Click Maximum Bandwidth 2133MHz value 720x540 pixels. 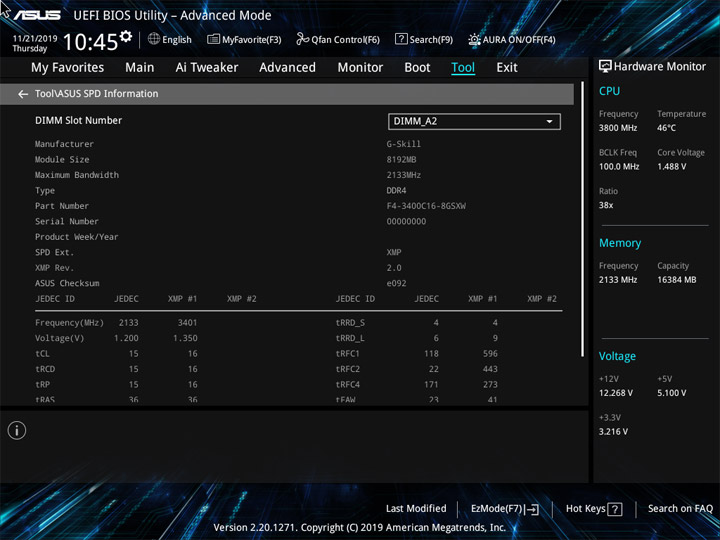click(x=404, y=175)
